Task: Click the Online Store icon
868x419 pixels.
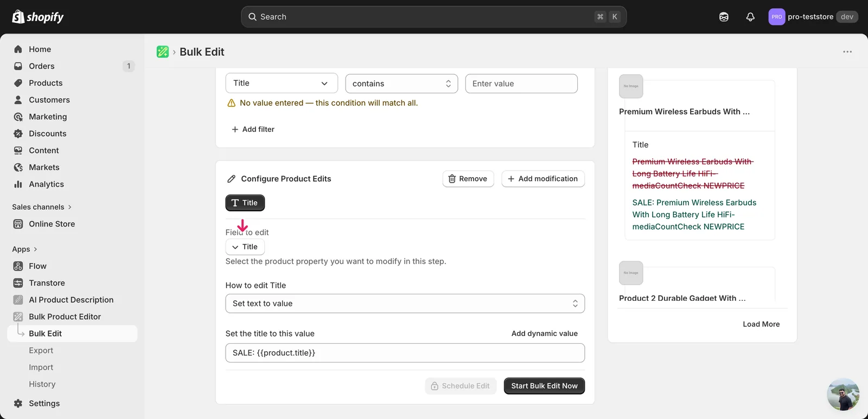Action: tap(18, 224)
